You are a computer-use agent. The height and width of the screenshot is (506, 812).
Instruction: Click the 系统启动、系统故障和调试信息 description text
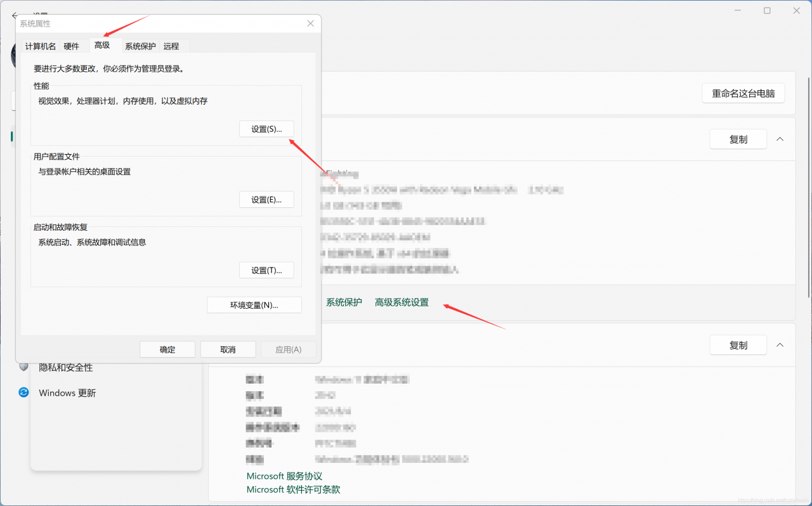pos(92,242)
